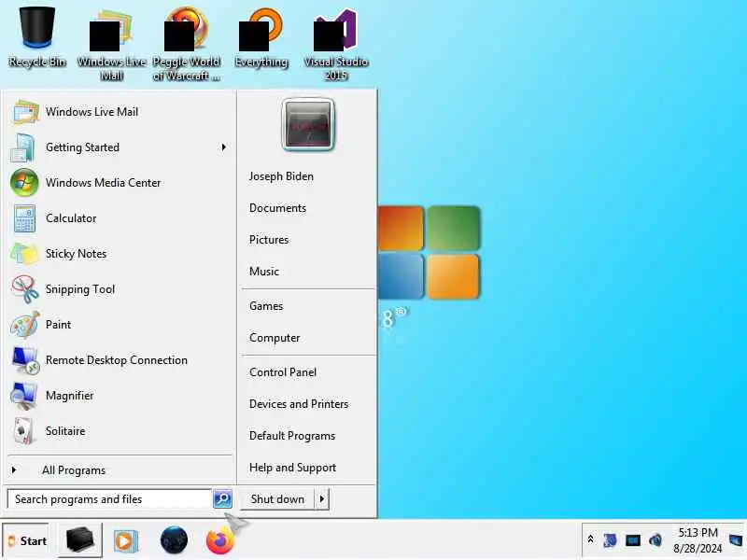The height and width of the screenshot is (560, 747).
Task: Open Control Panel
Action: [283, 372]
